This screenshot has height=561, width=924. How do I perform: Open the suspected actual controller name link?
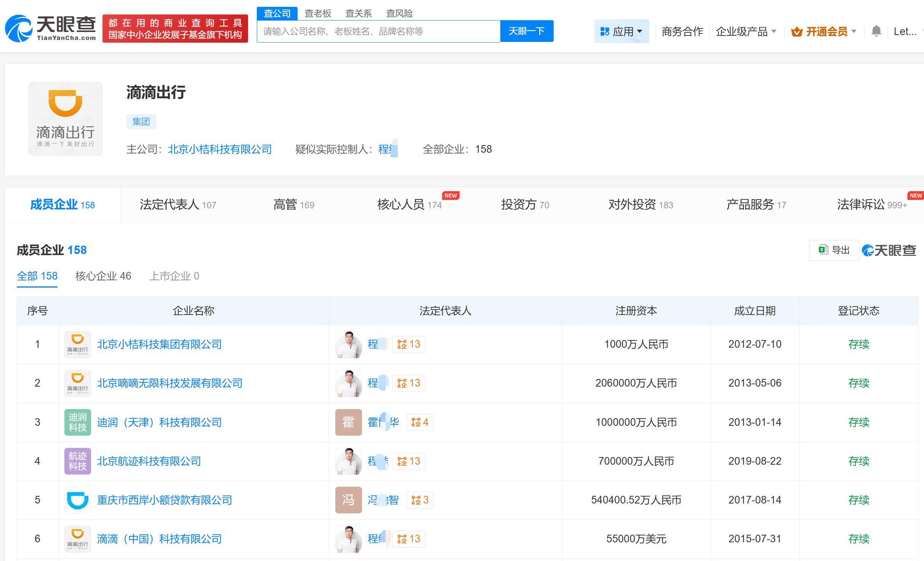click(388, 149)
